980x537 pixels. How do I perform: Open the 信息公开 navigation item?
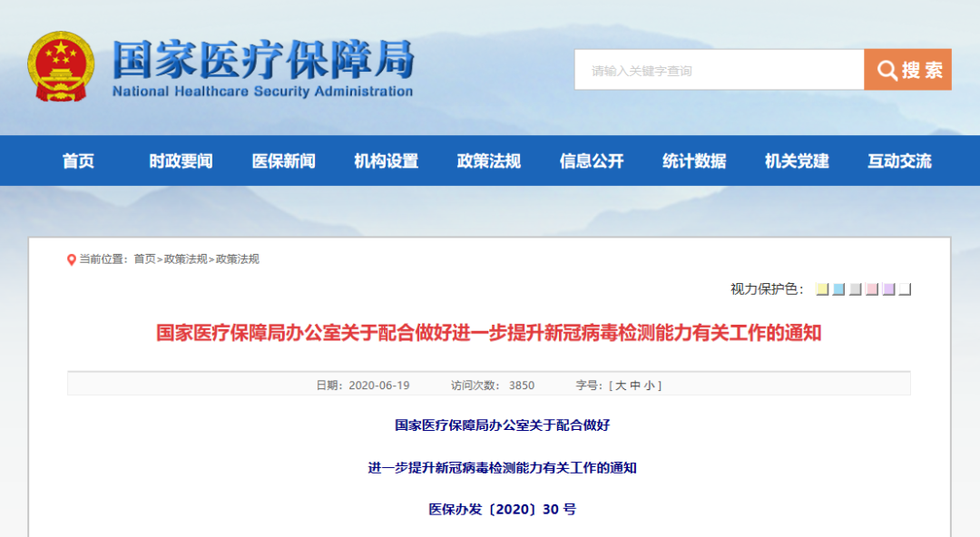coord(592,161)
